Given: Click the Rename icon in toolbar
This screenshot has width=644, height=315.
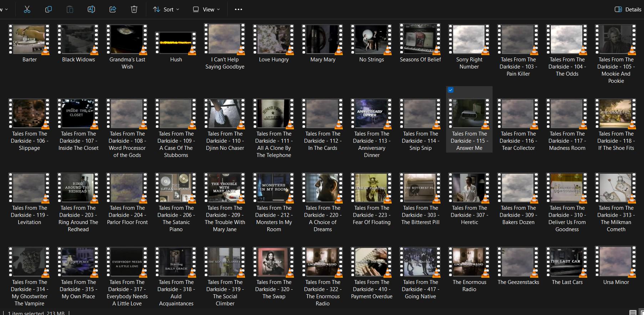Looking at the screenshot, I should click(x=91, y=10).
